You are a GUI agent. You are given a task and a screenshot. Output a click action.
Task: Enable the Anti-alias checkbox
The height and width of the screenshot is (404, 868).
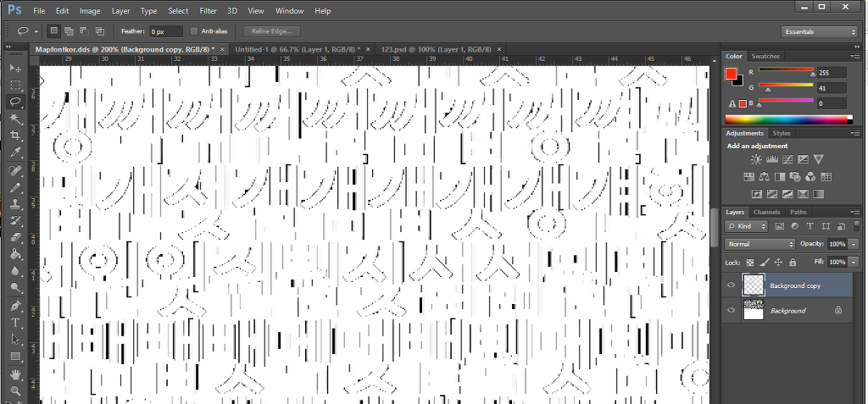[194, 31]
